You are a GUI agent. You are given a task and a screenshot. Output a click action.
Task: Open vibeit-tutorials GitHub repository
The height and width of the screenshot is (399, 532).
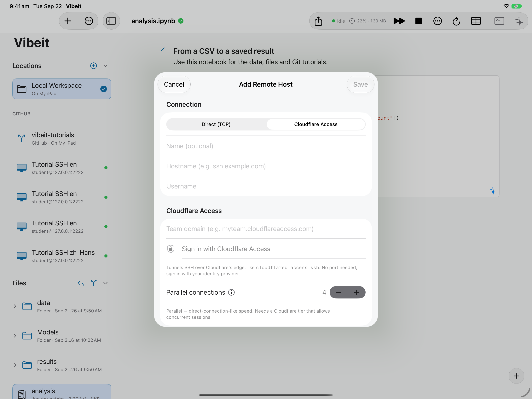coord(62,139)
